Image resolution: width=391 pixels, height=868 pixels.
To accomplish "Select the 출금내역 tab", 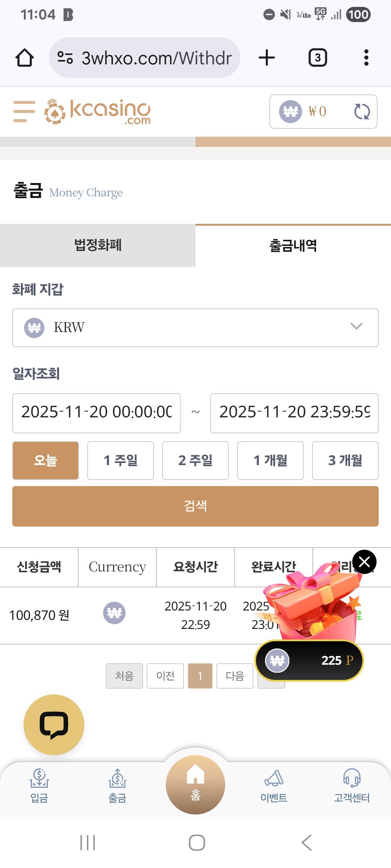I will pos(293,246).
